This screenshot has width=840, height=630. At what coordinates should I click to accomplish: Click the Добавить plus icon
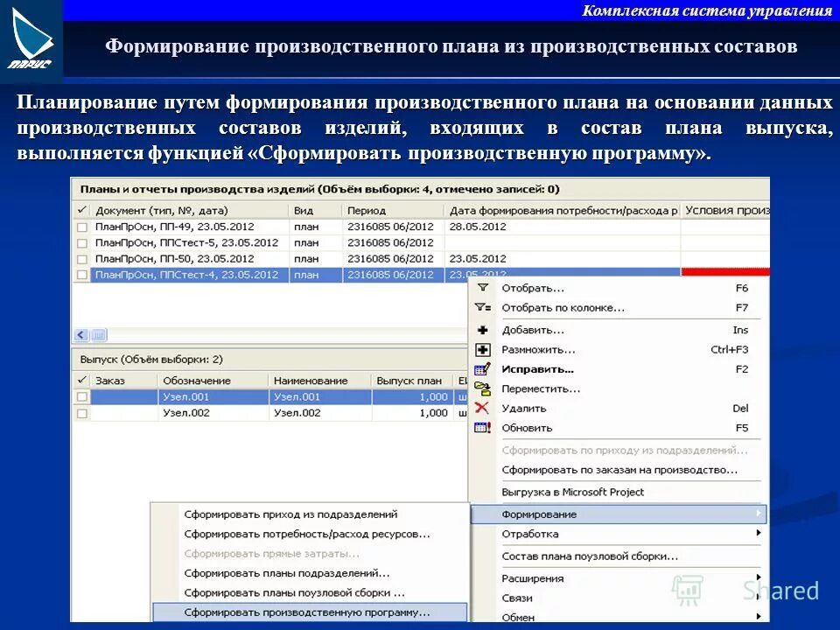(x=480, y=328)
